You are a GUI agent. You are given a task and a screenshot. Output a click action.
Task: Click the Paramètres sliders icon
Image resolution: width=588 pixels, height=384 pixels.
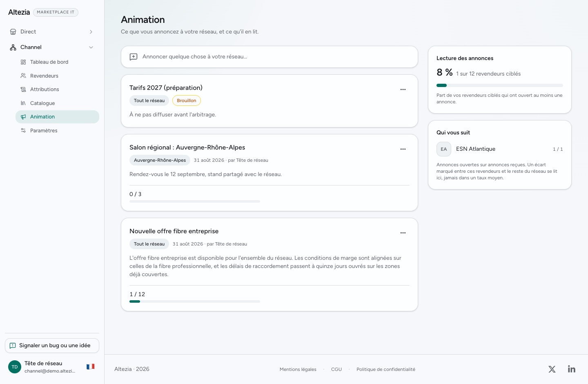(23, 131)
